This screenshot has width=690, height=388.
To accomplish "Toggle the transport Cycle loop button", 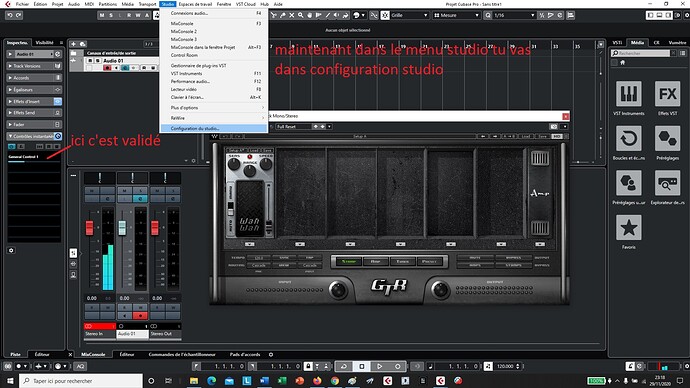I will [344, 366].
